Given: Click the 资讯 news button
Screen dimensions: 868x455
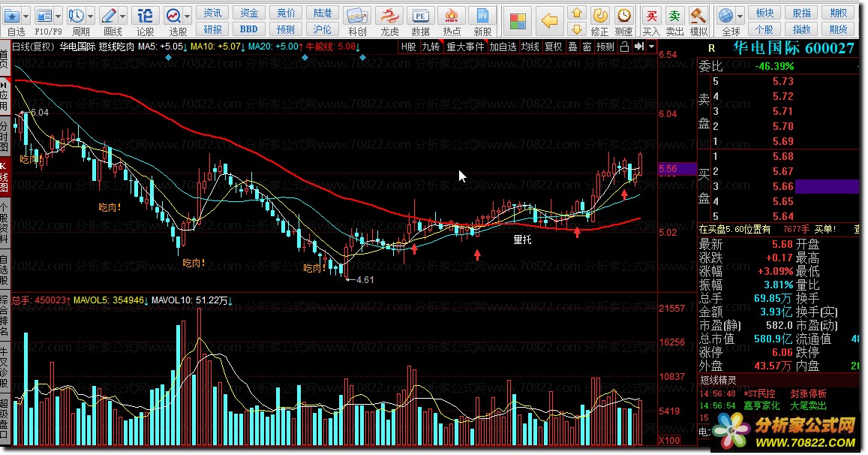Looking at the screenshot, I should (x=212, y=13).
